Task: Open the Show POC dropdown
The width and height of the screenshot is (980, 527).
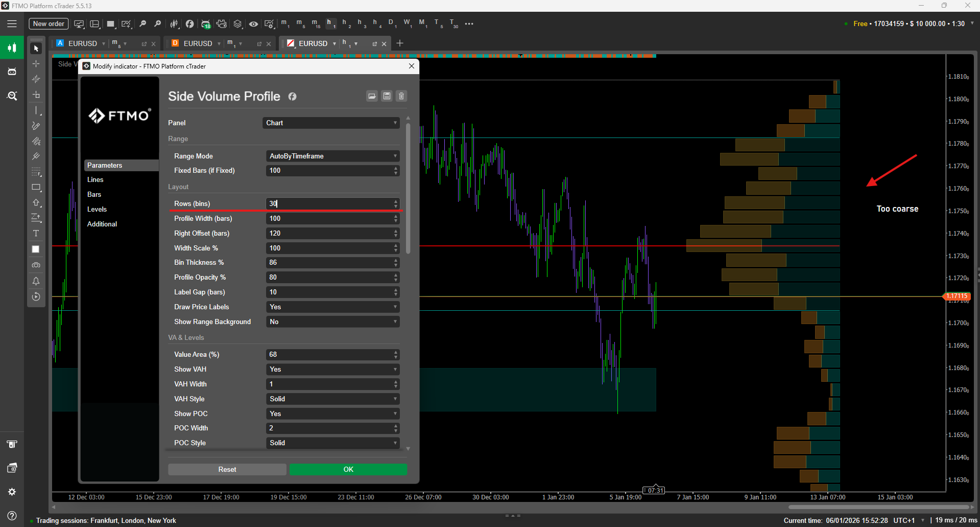Action: click(332, 414)
